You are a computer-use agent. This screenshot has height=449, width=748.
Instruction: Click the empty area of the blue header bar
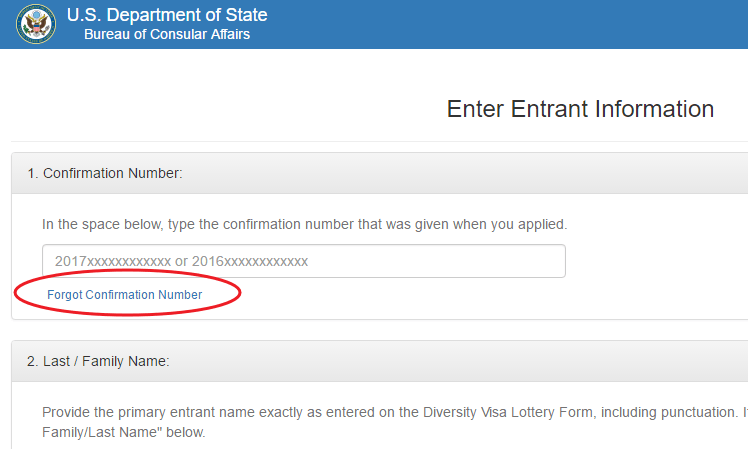[500, 24]
